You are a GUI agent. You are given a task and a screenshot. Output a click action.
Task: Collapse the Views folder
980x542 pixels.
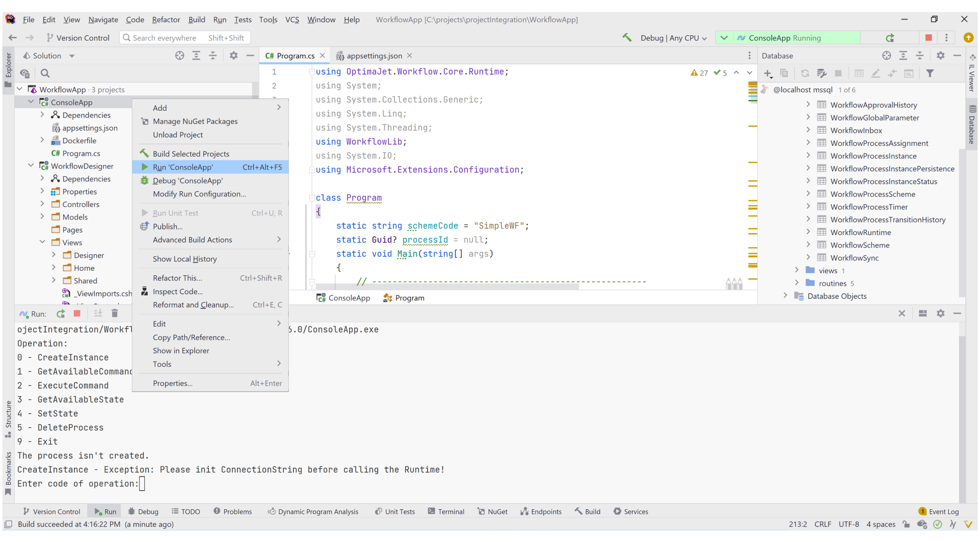click(42, 242)
